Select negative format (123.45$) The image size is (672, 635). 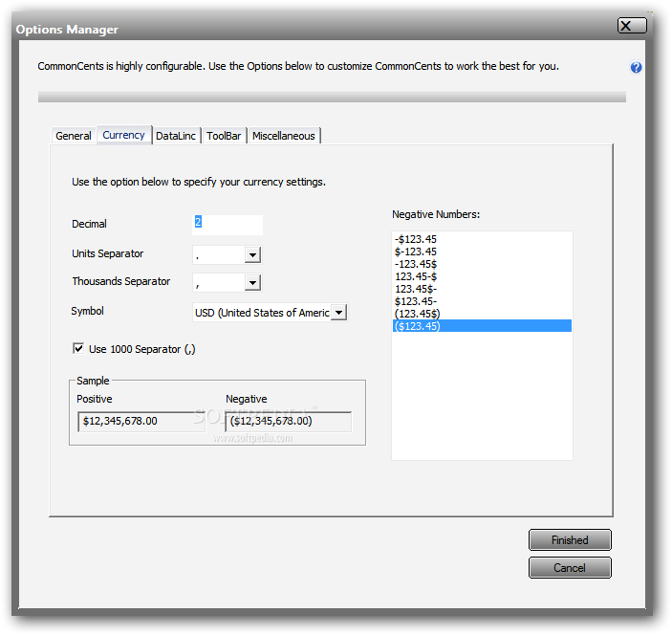pos(482,314)
